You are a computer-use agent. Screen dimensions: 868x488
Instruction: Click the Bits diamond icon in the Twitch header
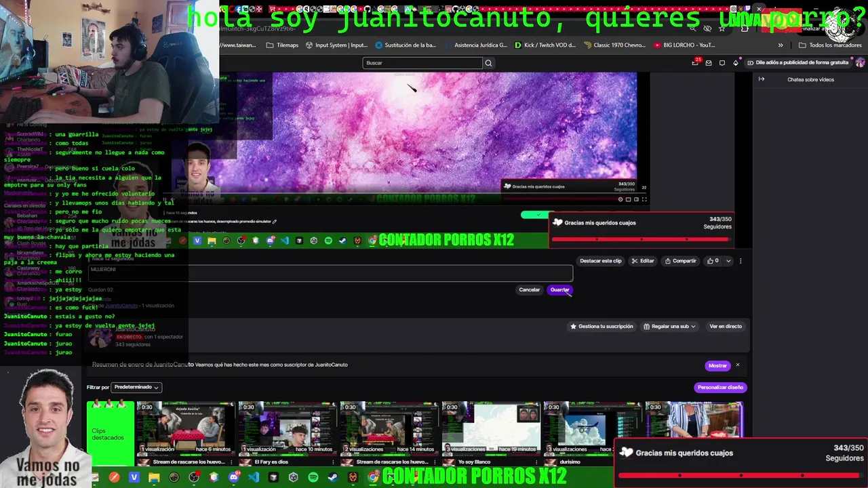pyautogui.click(x=736, y=63)
